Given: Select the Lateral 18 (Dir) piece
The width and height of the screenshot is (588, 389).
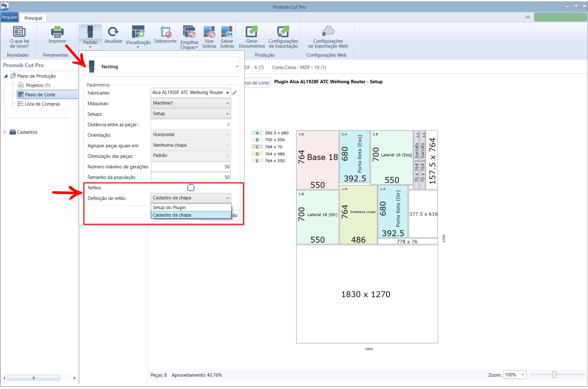Looking at the screenshot, I should click(x=318, y=217).
